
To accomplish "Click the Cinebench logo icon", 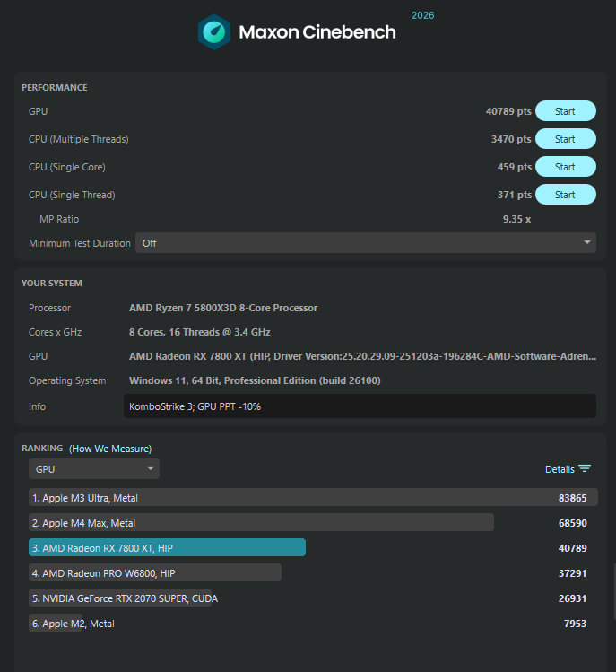I will click(213, 32).
